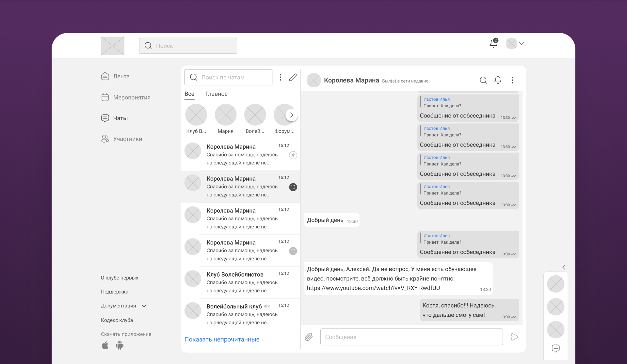Expand the Документация dropdown
The width and height of the screenshot is (627, 364).
pyautogui.click(x=144, y=306)
